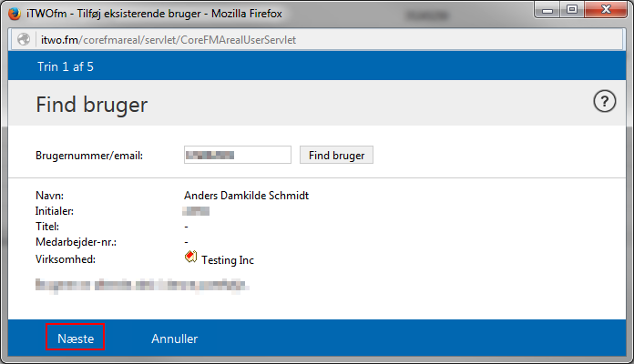Click the globe site identity icon

pos(21,40)
